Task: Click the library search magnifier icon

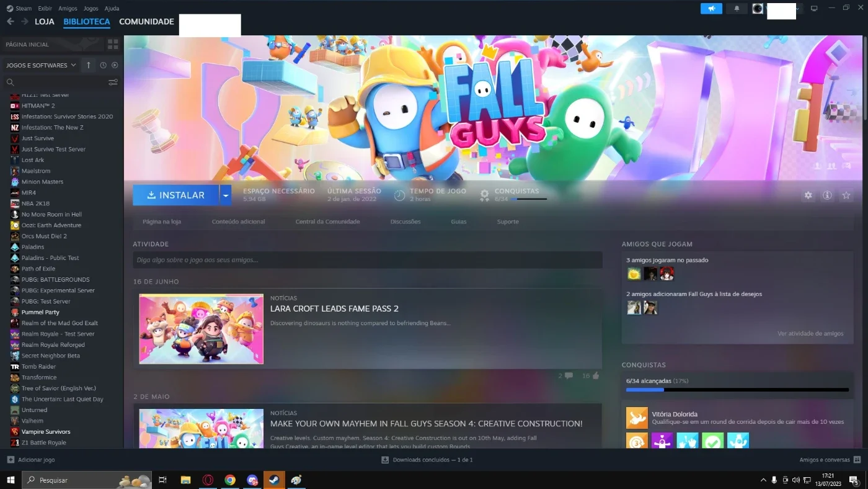Action: coord(10,82)
